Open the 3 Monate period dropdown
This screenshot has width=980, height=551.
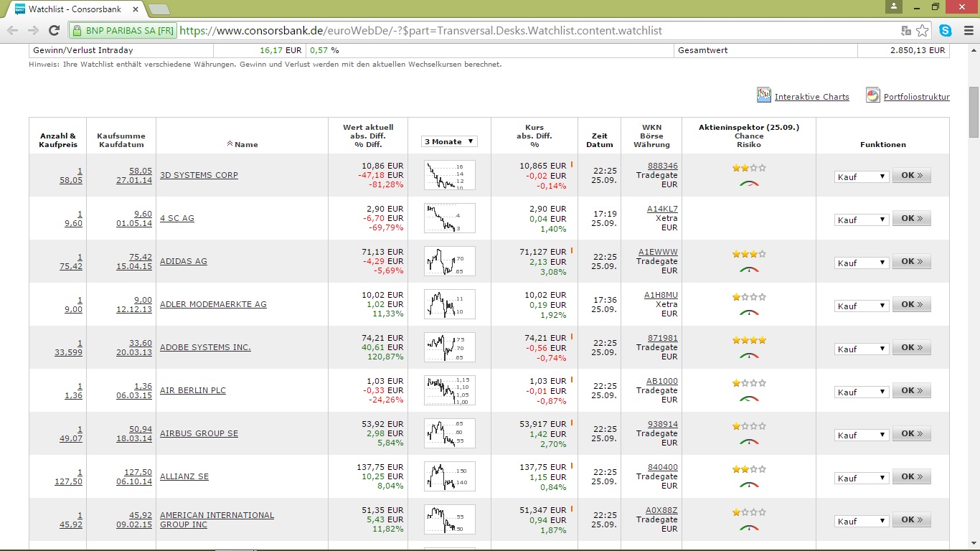coord(450,141)
